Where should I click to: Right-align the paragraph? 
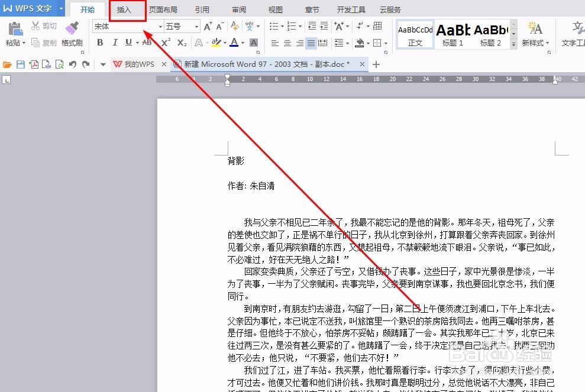tap(299, 43)
